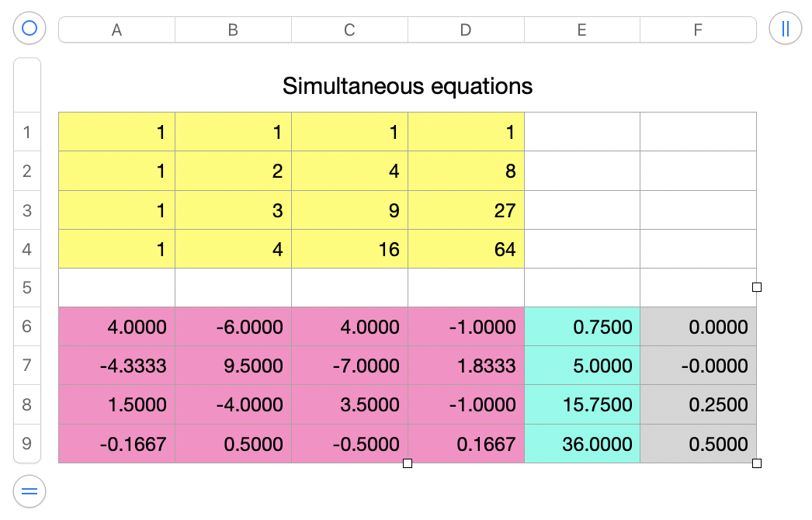Screen dimensions: 812x520
Task: Select gray cell with value 0.0000
Action: tap(698, 326)
